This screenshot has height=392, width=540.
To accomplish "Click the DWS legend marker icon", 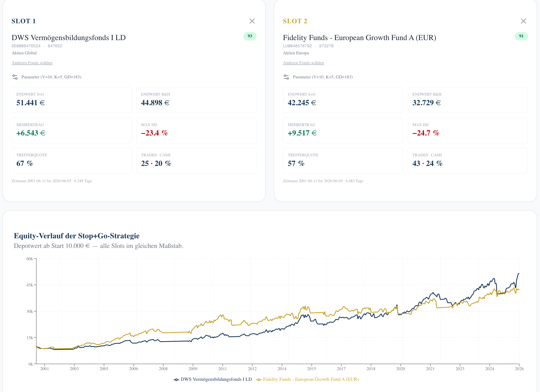I will coord(176,379).
